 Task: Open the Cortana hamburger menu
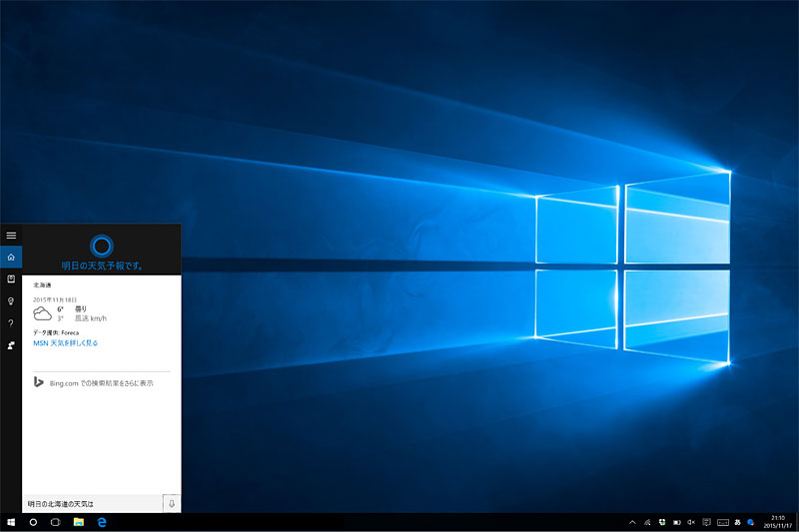(11, 236)
